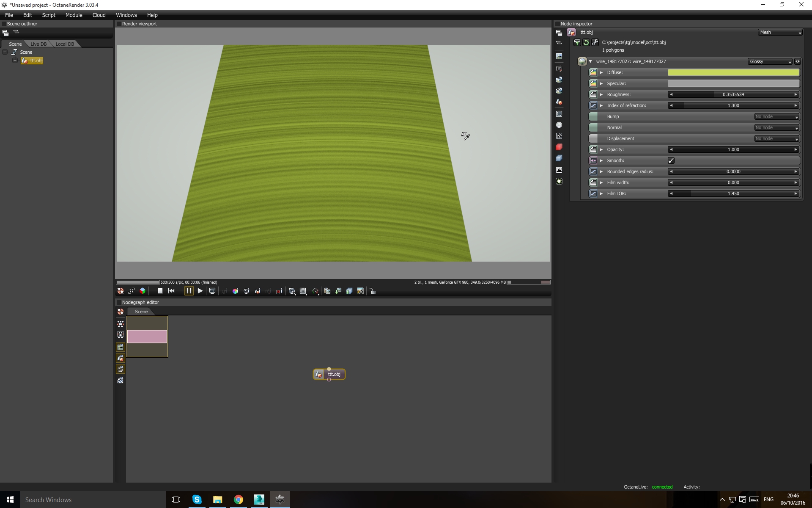
Task: Open the Glossy material type dropdown
Action: click(770, 62)
